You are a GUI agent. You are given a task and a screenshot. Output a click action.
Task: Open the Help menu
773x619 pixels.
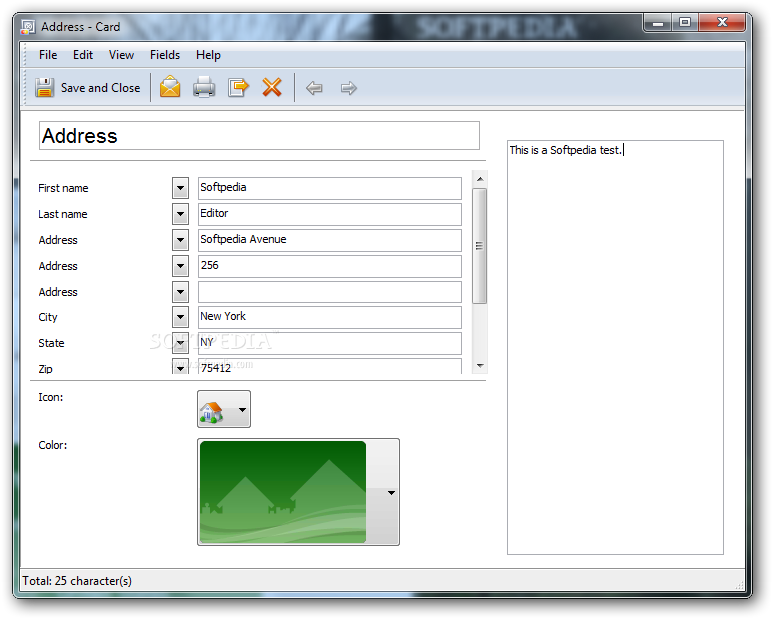coord(208,55)
